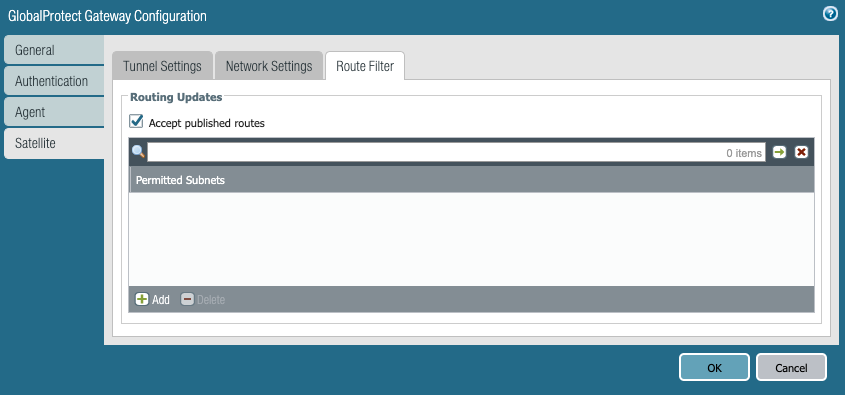
Task: Cancel the gateway configuration dialog
Action: [791, 368]
